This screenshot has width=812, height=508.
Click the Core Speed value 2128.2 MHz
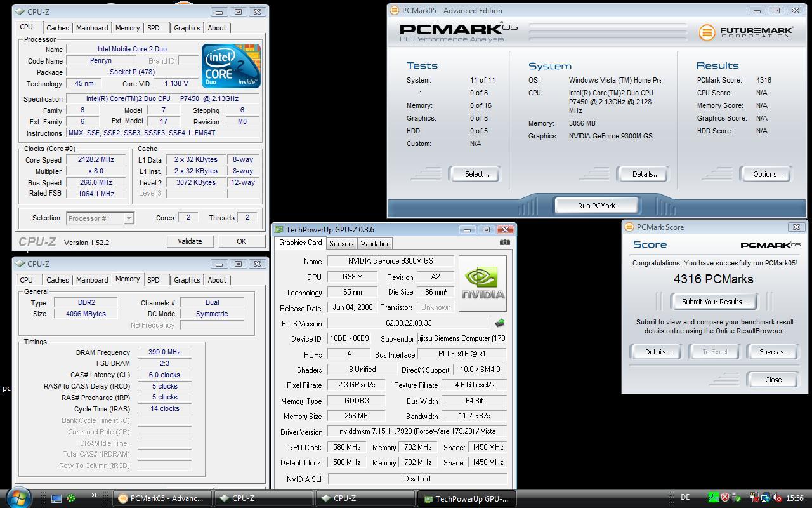coord(96,160)
